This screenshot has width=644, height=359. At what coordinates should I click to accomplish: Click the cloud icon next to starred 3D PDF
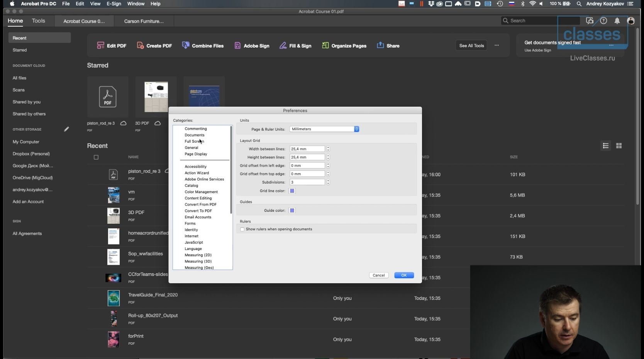[x=158, y=123]
